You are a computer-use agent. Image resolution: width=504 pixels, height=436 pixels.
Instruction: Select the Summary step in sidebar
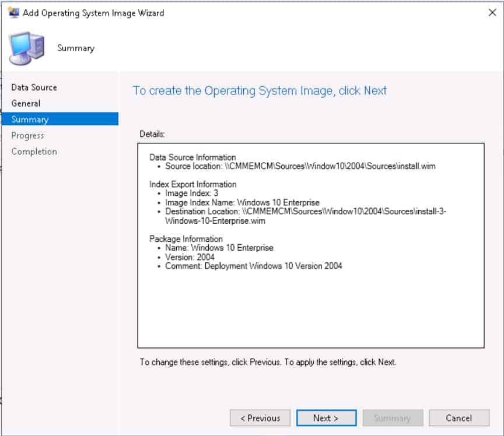click(60, 119)
